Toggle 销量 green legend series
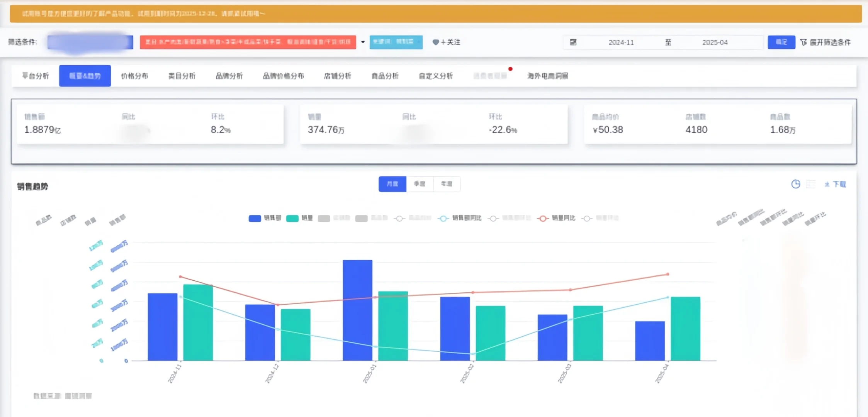The image size is (868, 417). point(292,218)
